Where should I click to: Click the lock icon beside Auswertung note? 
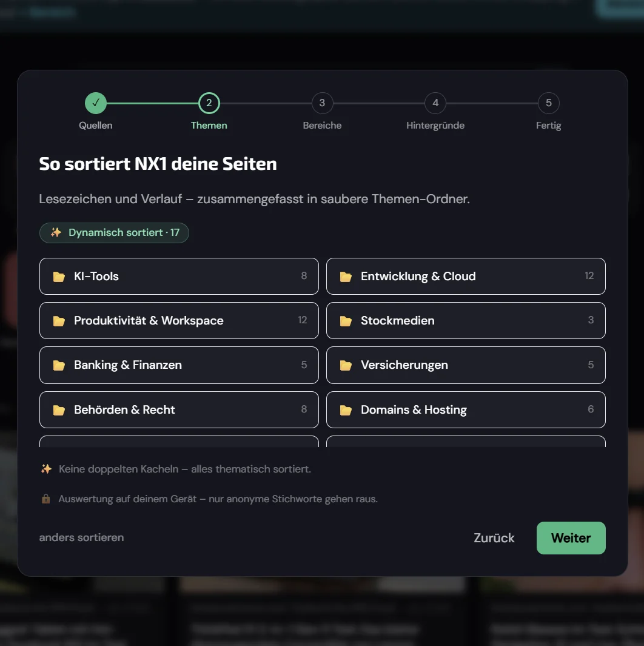(x=45, y=499)
